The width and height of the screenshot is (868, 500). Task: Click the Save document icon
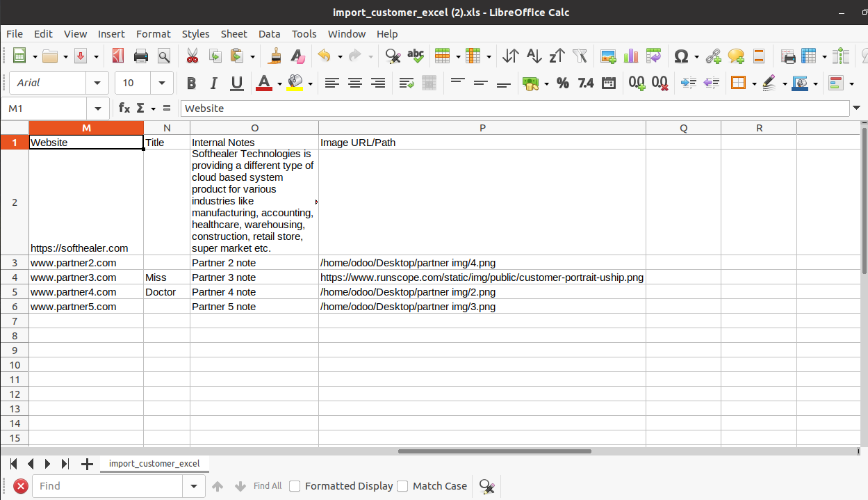pyautogui.click(x=81, y=56)
